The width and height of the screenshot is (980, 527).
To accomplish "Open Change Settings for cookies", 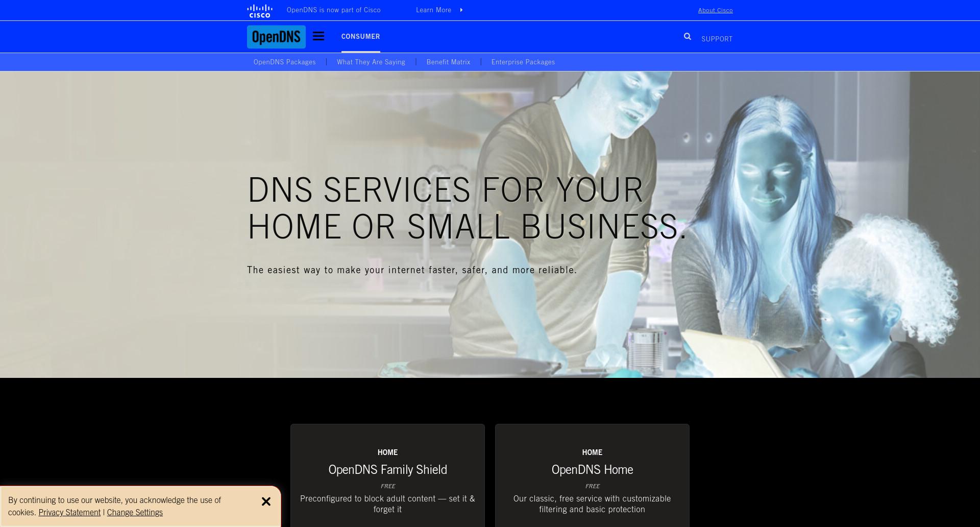I will [135, 512].
